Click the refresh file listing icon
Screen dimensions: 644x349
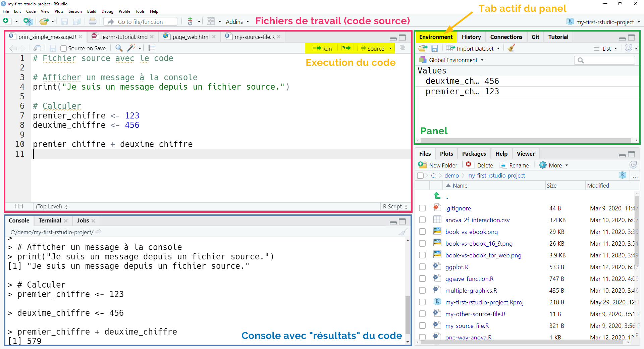[633, 165]
